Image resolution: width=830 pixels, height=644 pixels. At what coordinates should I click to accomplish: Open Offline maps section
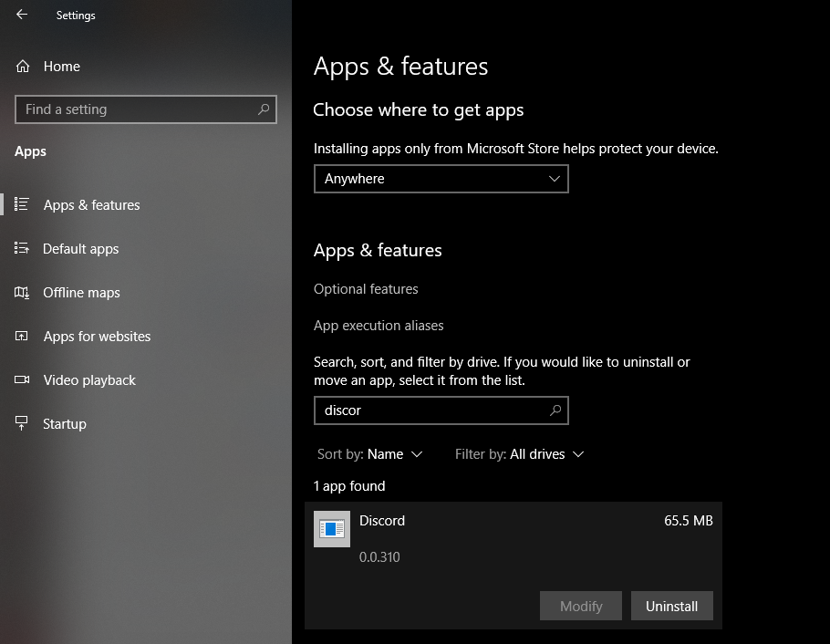tap(81, 292)
